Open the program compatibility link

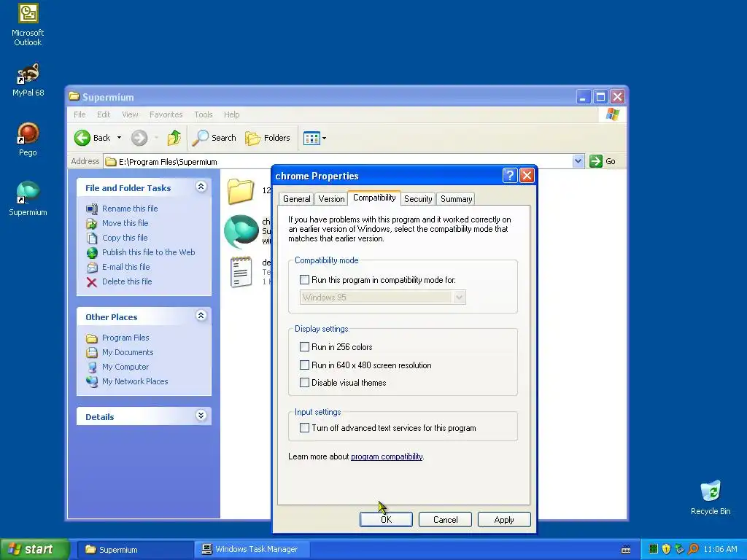point(387,456)
